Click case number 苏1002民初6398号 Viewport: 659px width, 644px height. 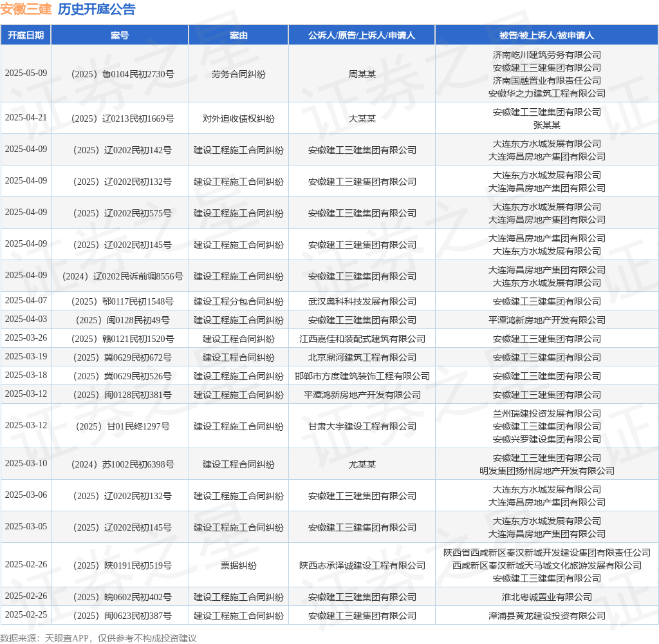122,464
